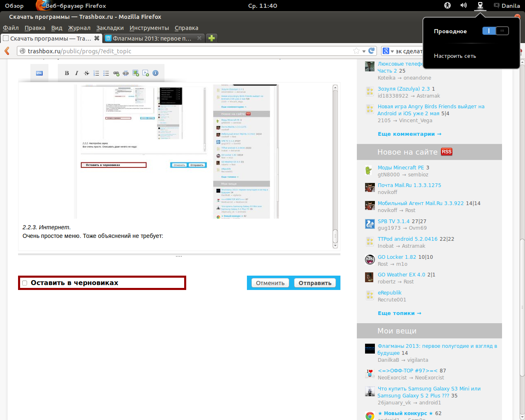Open the TTPod android 5.2.0416 link
525x420 pixels.
(408, 239)
